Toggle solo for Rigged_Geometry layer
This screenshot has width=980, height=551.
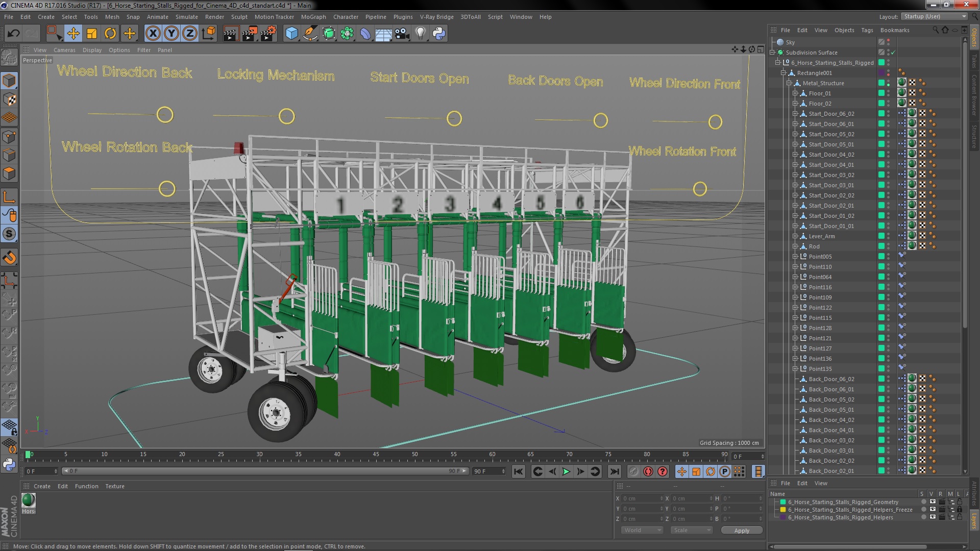coord(923,502)
